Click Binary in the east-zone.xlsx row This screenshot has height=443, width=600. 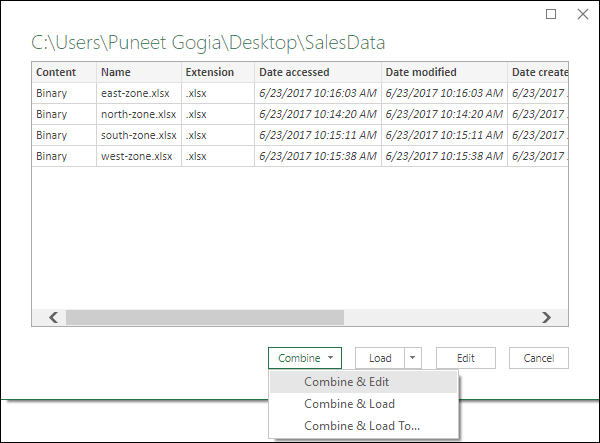(52, 93)
